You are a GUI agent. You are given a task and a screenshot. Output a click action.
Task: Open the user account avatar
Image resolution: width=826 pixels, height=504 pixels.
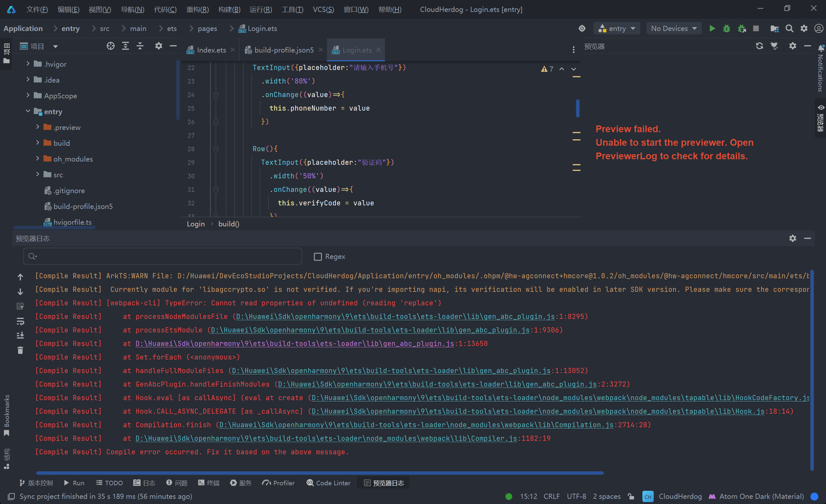tap(819, 28)
